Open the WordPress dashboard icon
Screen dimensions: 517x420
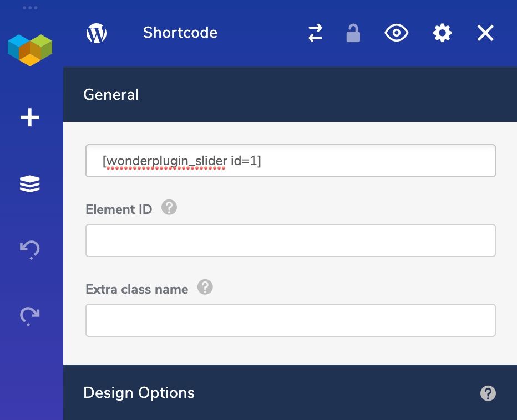(x=97, y=33)
